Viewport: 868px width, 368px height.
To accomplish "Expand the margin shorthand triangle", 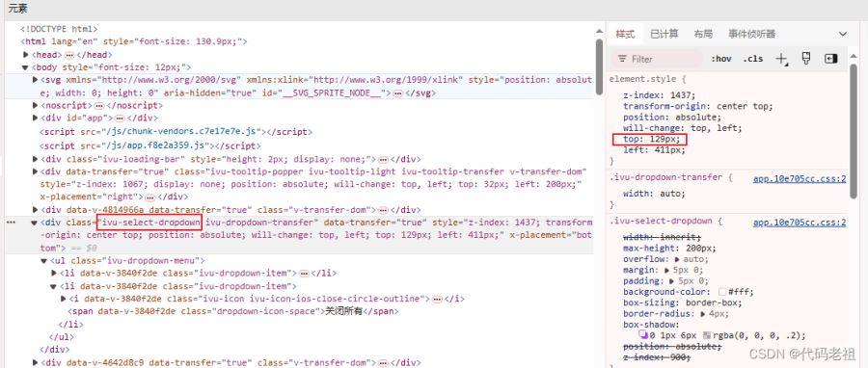I will (x=667, y=270).
